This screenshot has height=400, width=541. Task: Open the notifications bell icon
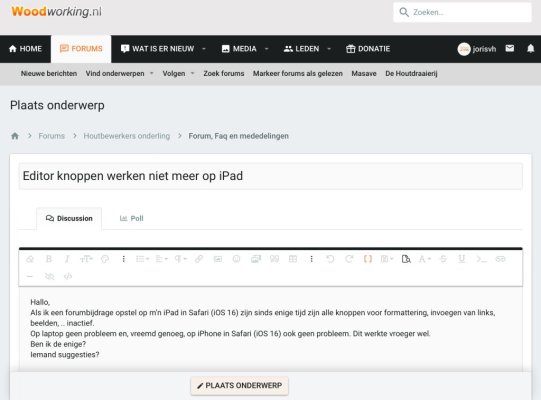[x=531, y=49]
